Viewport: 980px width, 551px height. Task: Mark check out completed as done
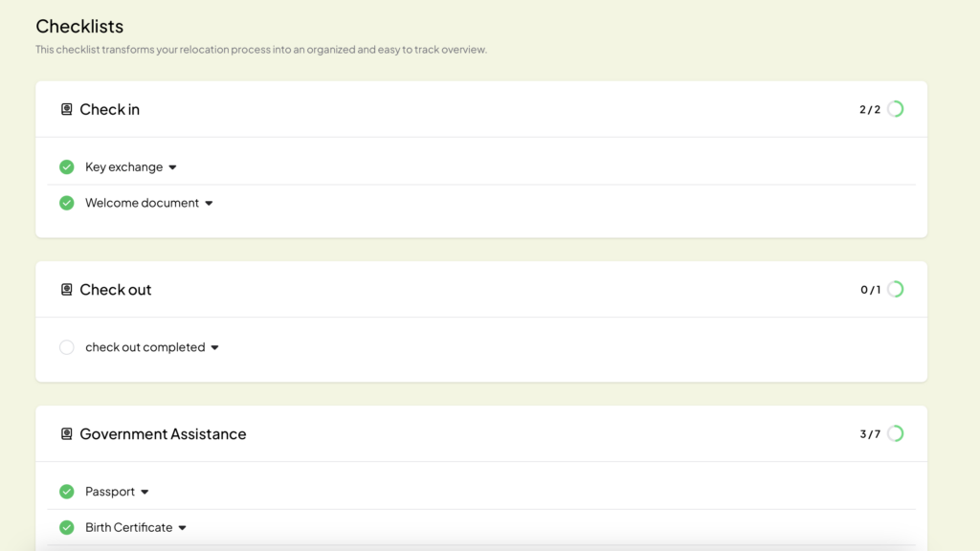(67, 347)
